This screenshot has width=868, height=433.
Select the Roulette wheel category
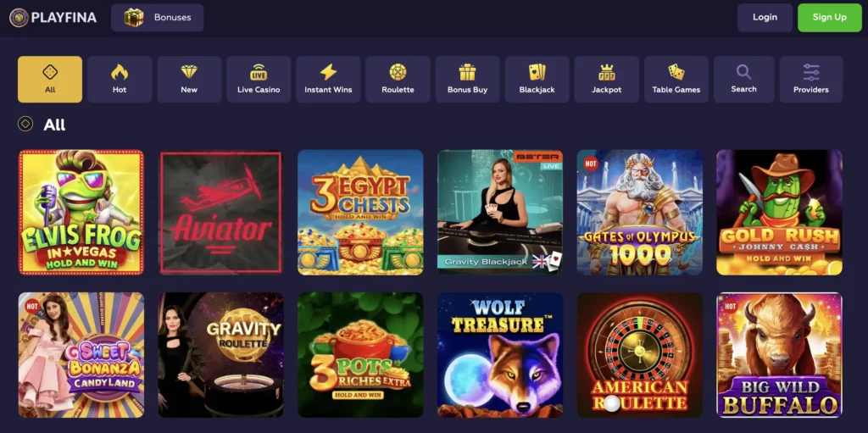pyautogui.click(x=398, y=79)
